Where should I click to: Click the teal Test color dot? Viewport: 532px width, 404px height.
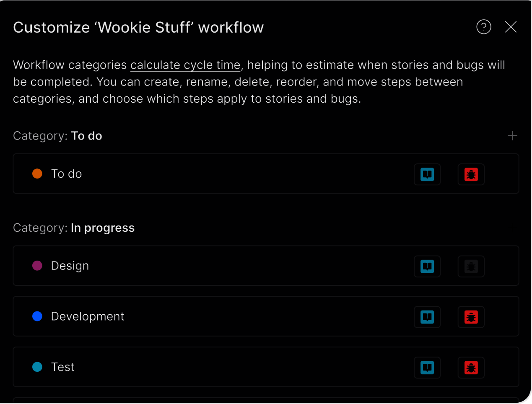[37, 367]
